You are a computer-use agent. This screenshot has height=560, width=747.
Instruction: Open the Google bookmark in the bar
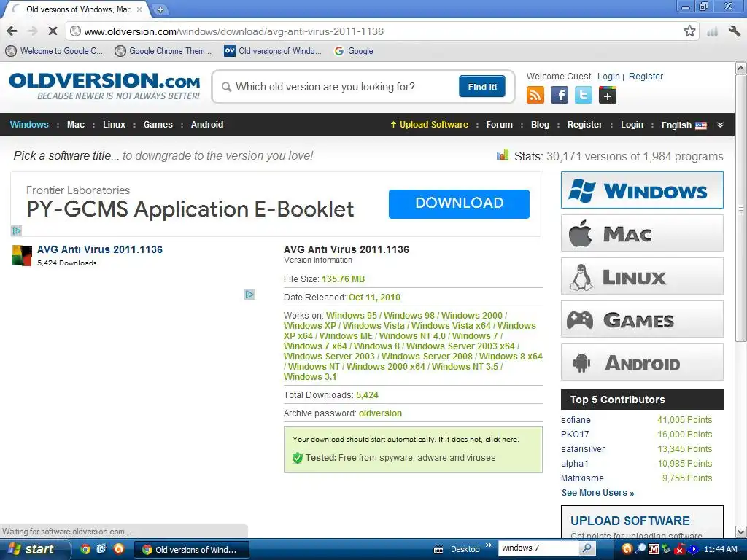click(354, 51)
